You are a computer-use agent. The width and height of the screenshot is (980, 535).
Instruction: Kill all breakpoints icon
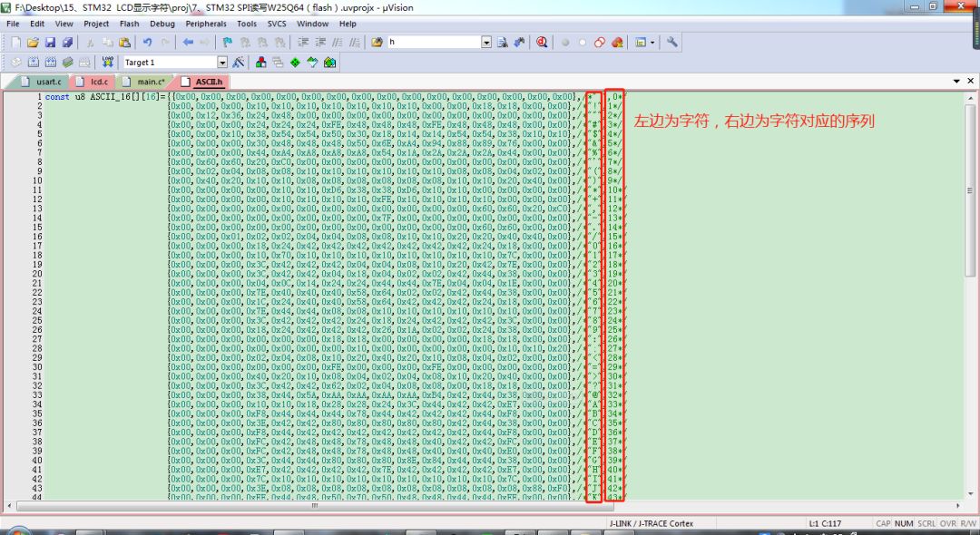[618, 43]
